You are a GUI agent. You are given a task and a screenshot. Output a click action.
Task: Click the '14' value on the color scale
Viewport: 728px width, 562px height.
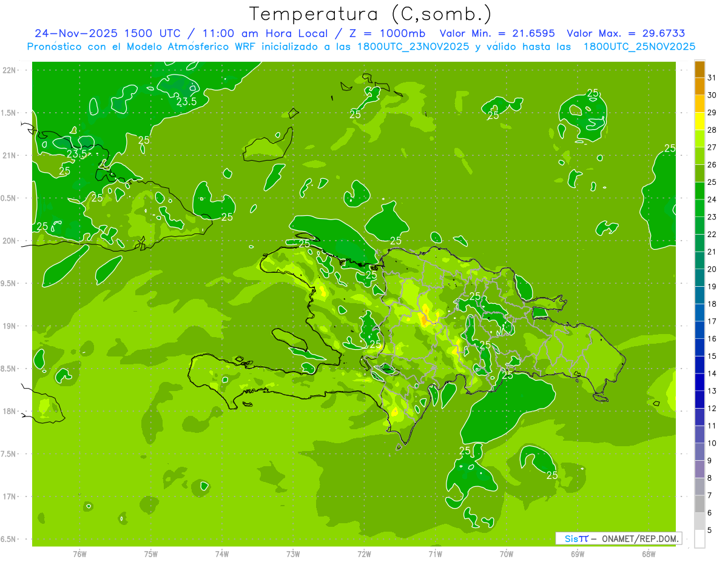pos(712,373)
